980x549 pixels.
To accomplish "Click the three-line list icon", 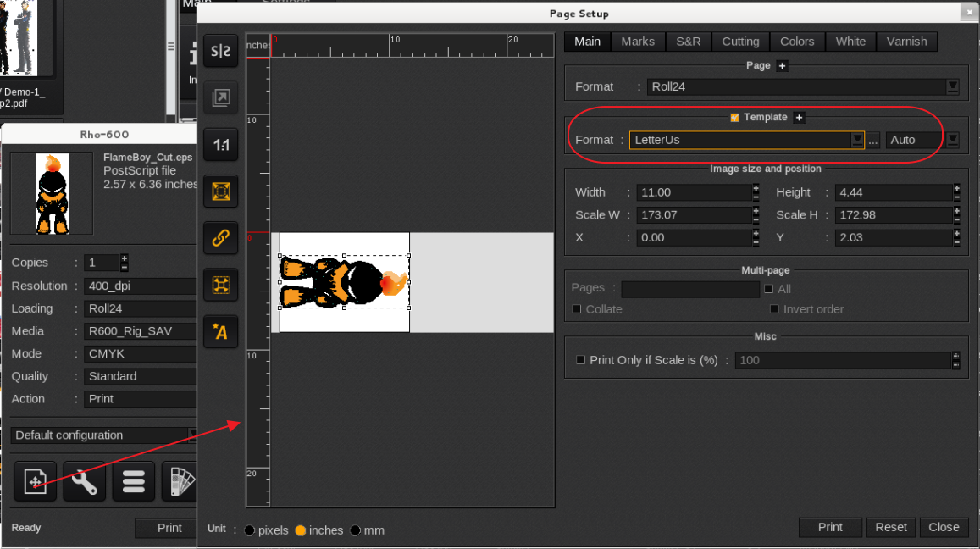I will (133, 482).
